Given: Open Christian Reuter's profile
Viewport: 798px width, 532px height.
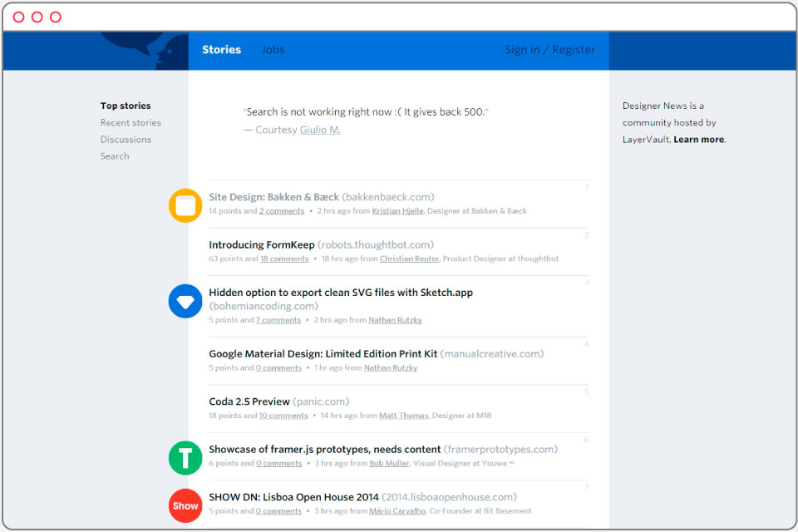Looking at the screenshot, I should click(x=409, y=259).
